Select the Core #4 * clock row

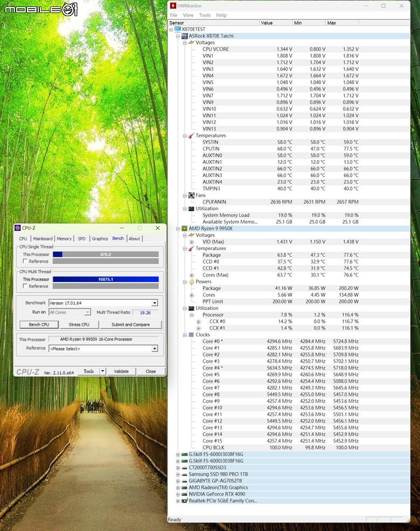281,368
